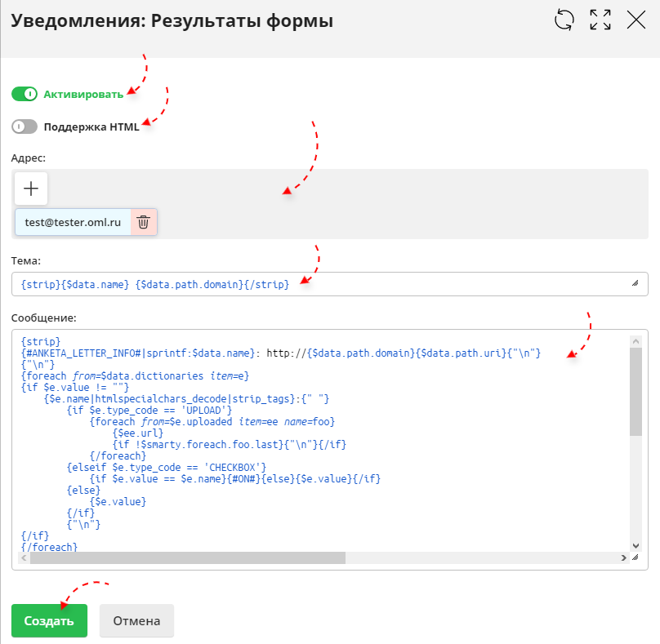660x644 pixels.
Task: Click the horizontal scrollbar right arrow
Action: tap(624, 558)
